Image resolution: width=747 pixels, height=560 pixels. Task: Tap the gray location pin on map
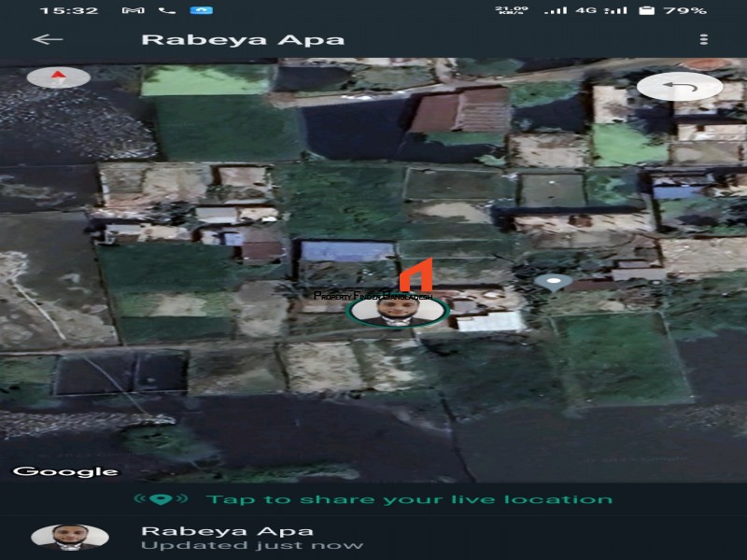tap(553, 281)
